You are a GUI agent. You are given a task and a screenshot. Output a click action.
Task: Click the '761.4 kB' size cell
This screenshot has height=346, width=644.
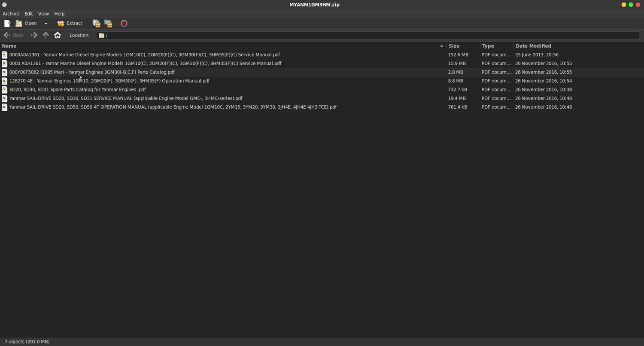pyautogui.click(x=458, y=107)
